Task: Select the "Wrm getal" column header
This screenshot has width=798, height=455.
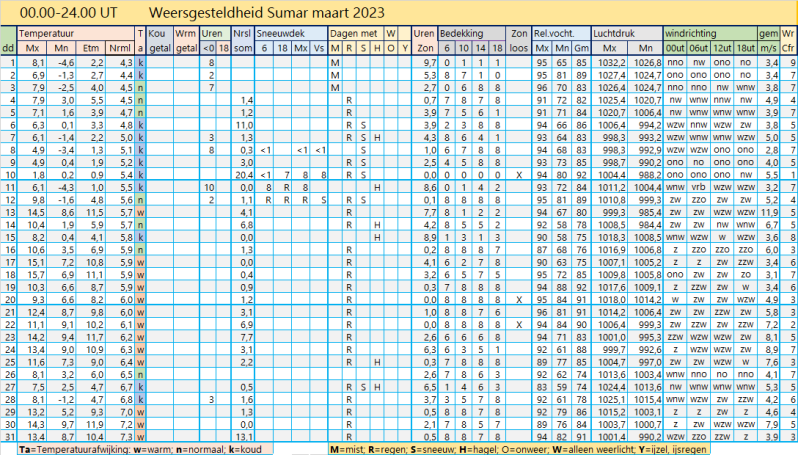Action: (x=186, y=41)
